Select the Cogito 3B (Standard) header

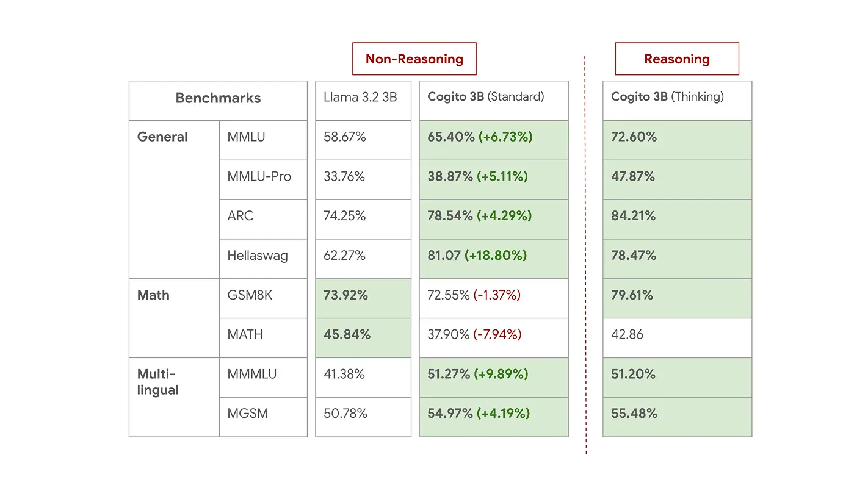point(493,98)
